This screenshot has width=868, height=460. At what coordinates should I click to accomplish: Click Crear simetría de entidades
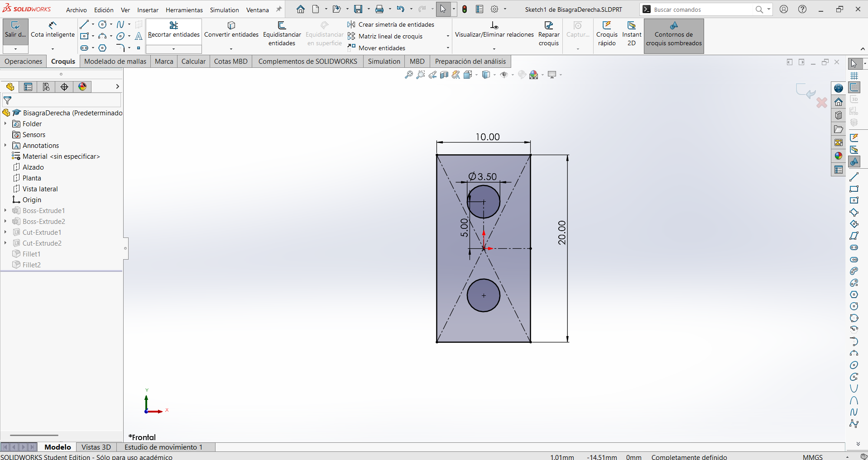(x=391, y=24)
